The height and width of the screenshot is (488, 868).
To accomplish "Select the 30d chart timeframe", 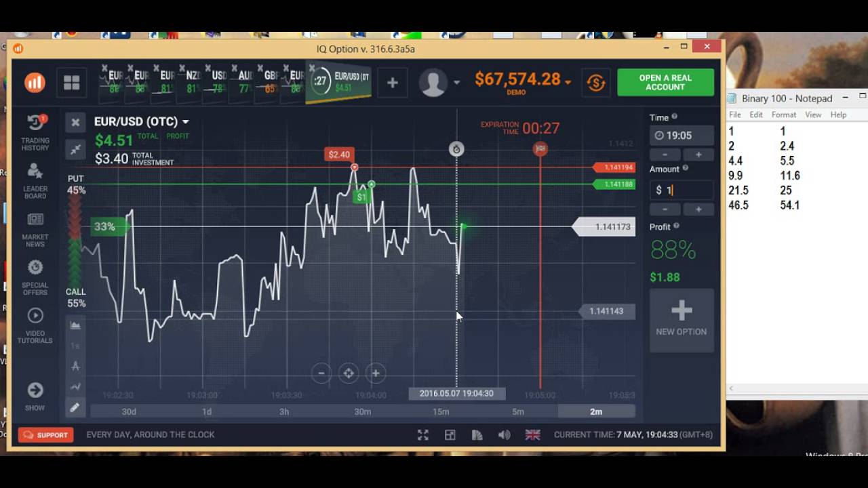I will point(129,411).
